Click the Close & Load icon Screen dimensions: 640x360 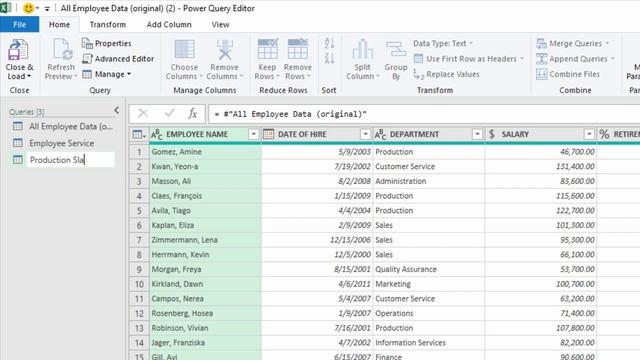point(18,50)
